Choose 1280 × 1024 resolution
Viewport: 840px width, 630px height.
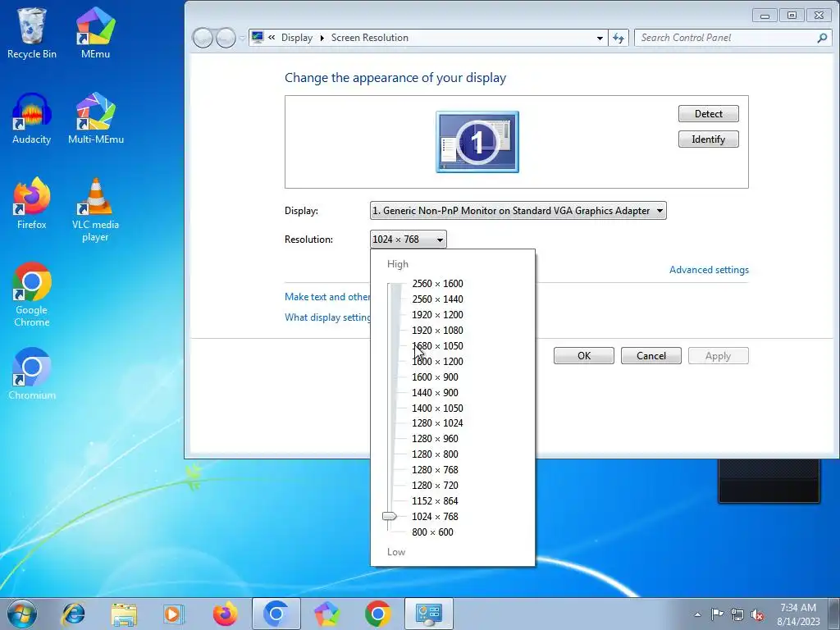pos(437,422)
